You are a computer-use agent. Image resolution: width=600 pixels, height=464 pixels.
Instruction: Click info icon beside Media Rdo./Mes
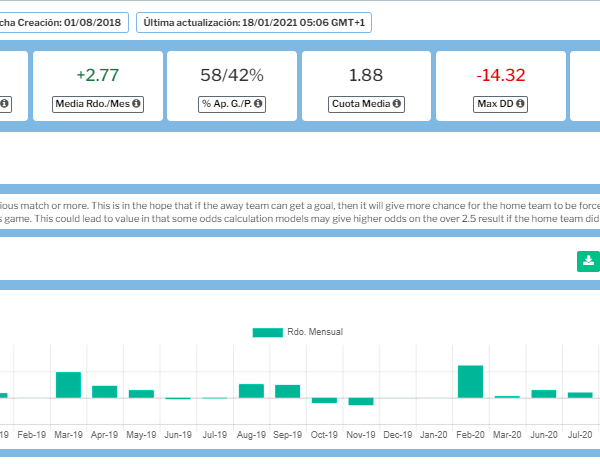click(x=136, y=104)
